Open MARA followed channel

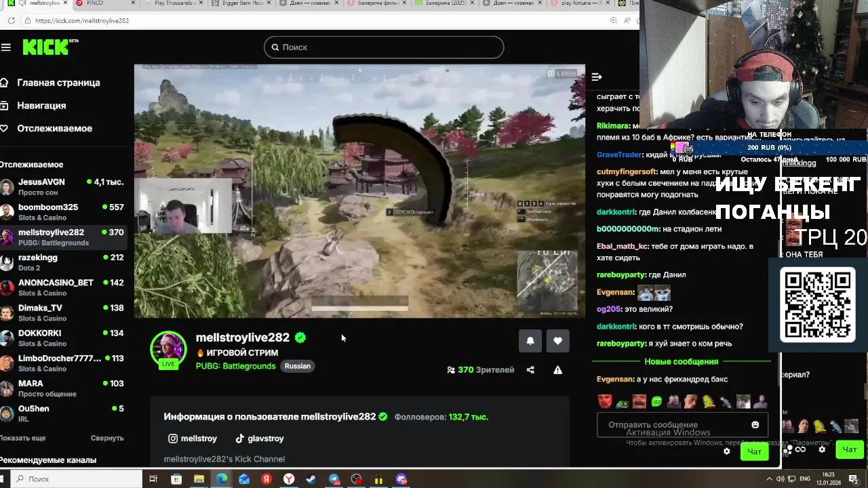pyautogui.click(x=62, y=388)
